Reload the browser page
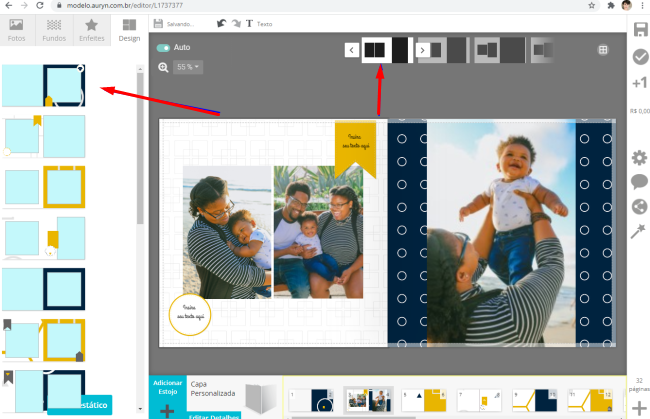This screenshot has height=419, width=650. click(x=40, y=5)
